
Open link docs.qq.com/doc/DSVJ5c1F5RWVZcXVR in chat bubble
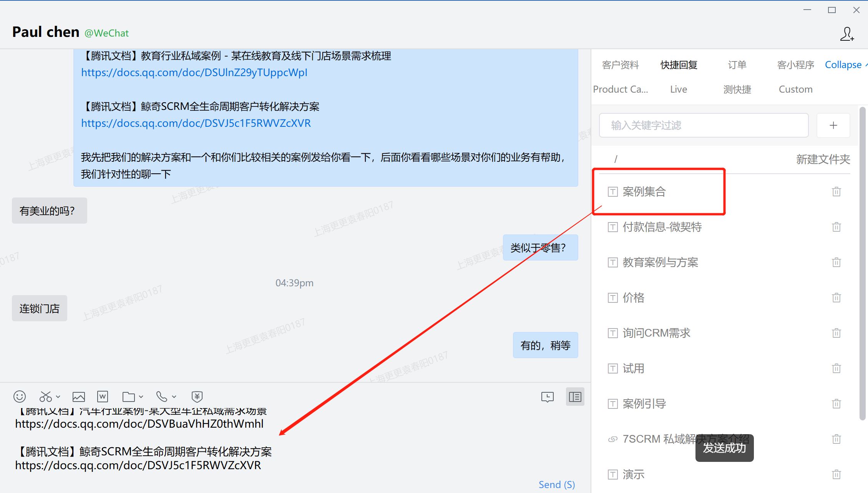tap(196, 123)
